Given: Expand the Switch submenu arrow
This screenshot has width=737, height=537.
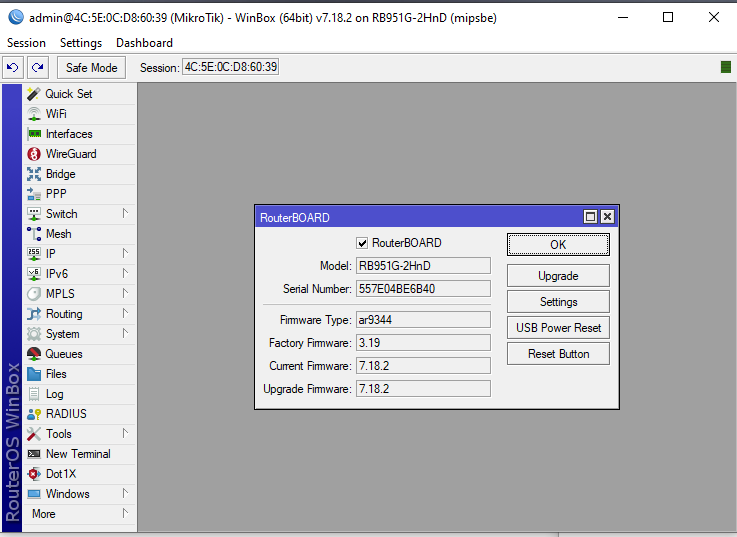Looking at the screenshot, I should (125, 213).
